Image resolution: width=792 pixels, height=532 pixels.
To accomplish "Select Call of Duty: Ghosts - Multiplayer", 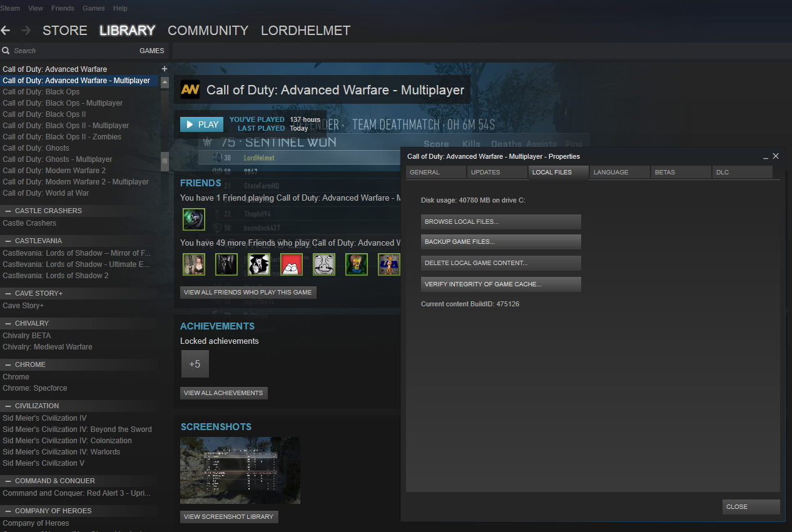I will [x=58, y=159].
